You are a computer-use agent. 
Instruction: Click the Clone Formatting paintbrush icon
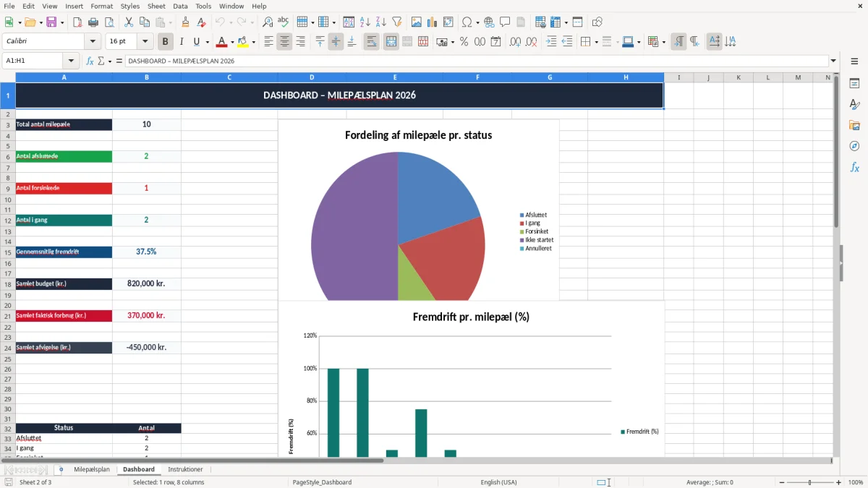pos(186,22)
